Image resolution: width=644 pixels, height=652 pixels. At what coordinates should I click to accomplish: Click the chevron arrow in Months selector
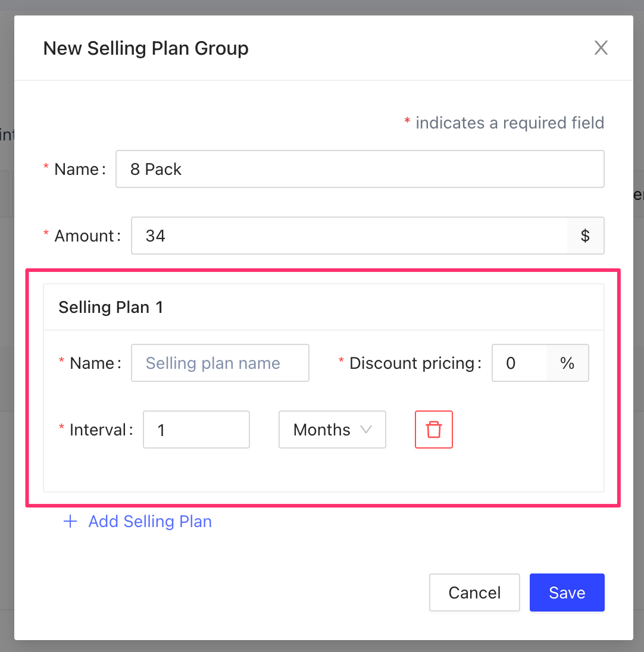tap(366, 430)
